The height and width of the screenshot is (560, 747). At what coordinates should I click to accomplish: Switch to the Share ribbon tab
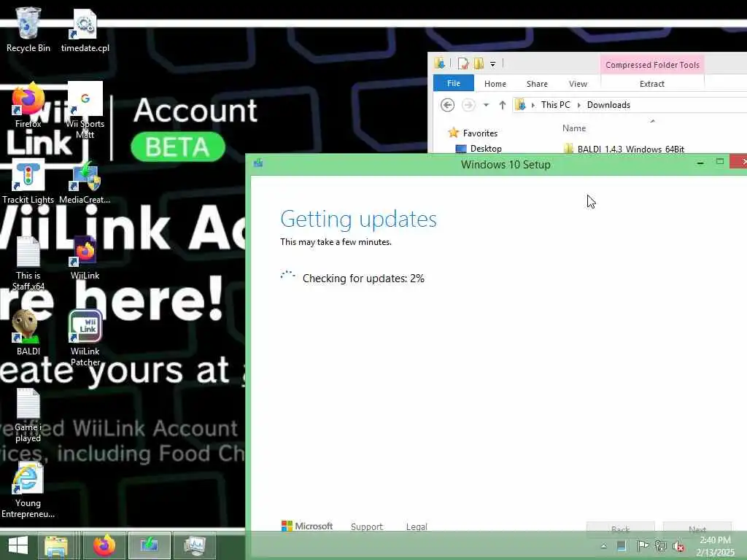[537, 84]
